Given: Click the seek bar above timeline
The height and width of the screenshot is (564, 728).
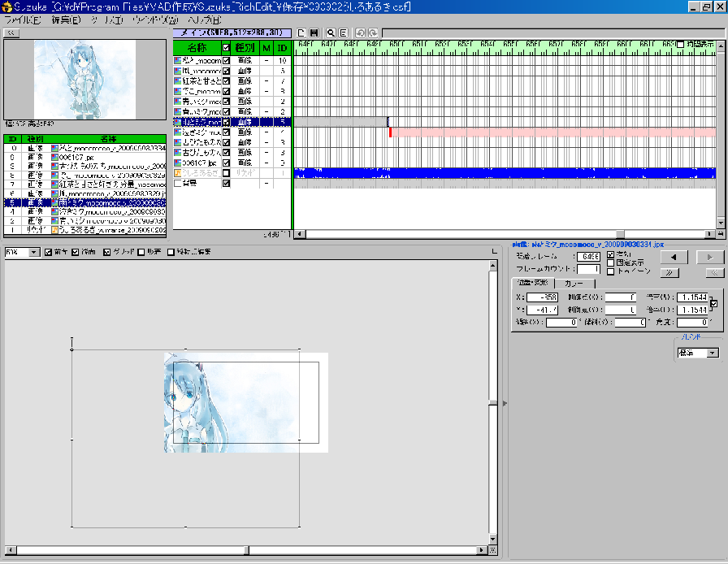Looking at the screenshot, I should pos(553,33).
